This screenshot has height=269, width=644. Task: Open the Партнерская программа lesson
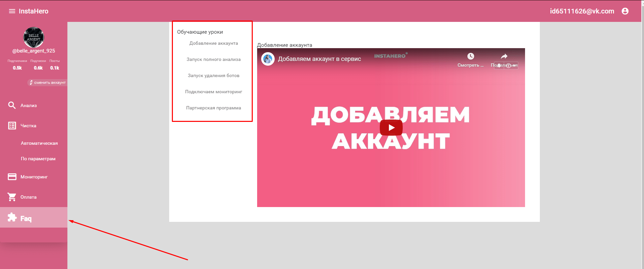(213, 108)
